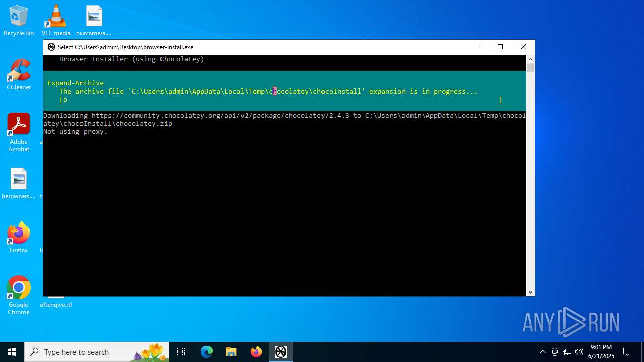Select the herowners file on desktop
The image size is (644, 362).
click(x=19, y=184)
